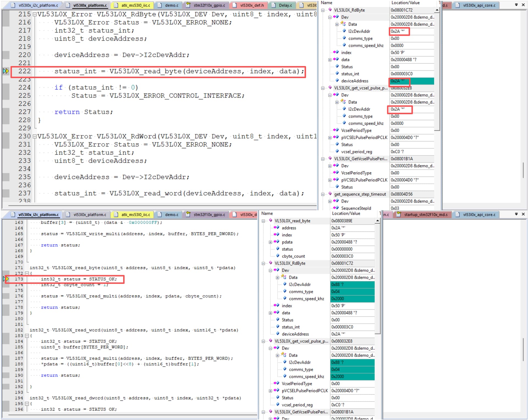Image resolution: width=528 pixels, height=420 pixels.
Task: Open the vl53l0x_def.h tab
Action: click(252, 5)
